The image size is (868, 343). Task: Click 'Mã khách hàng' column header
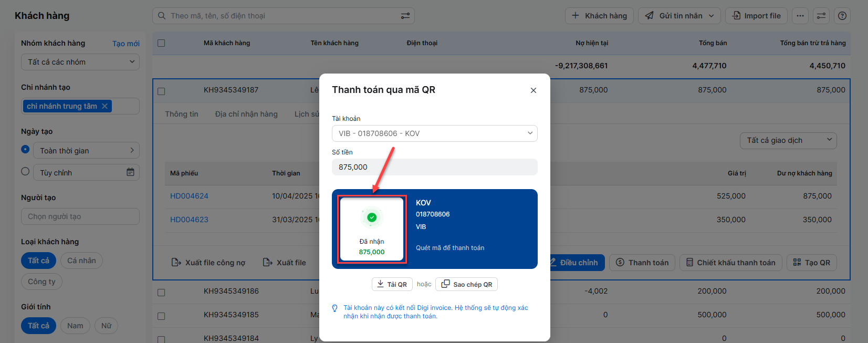[227, 43]
